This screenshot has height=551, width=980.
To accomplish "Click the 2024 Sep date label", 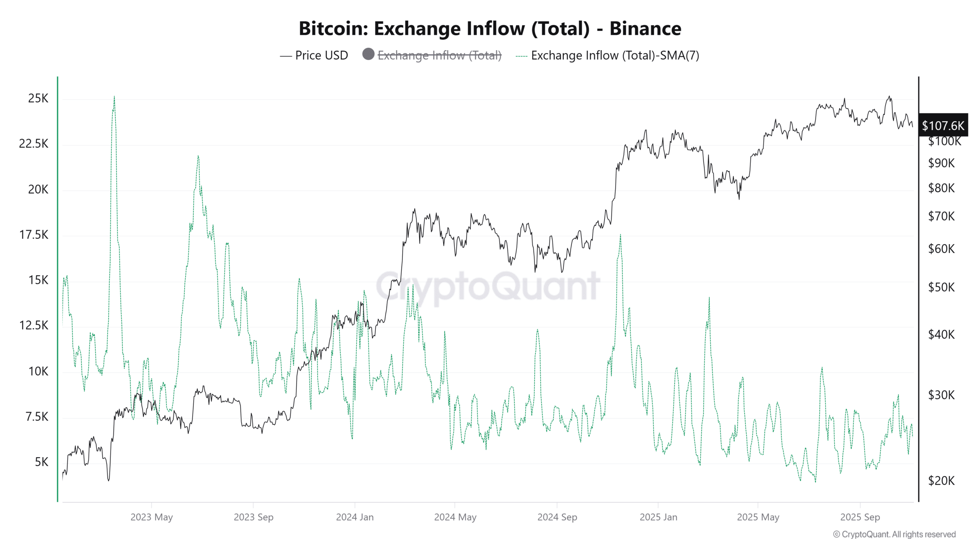I will point(557,517).
